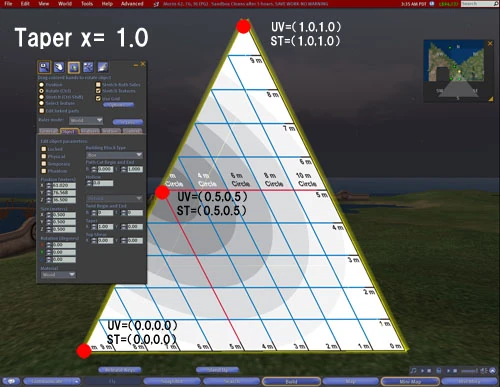This screenshot has height=387, width=500.
Task: Click the chat bubble icon in bottom bar
Action: pos(11,381)
